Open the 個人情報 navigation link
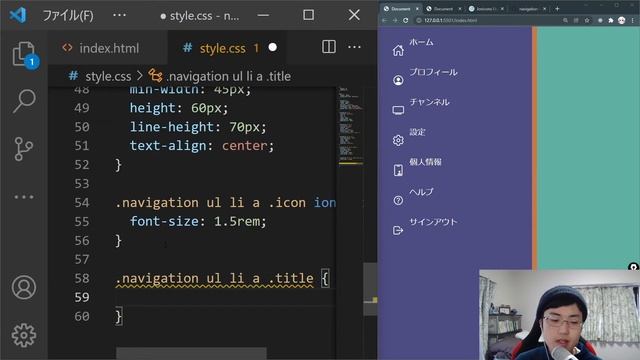The image size is (640, 360). tap(425, 162)
